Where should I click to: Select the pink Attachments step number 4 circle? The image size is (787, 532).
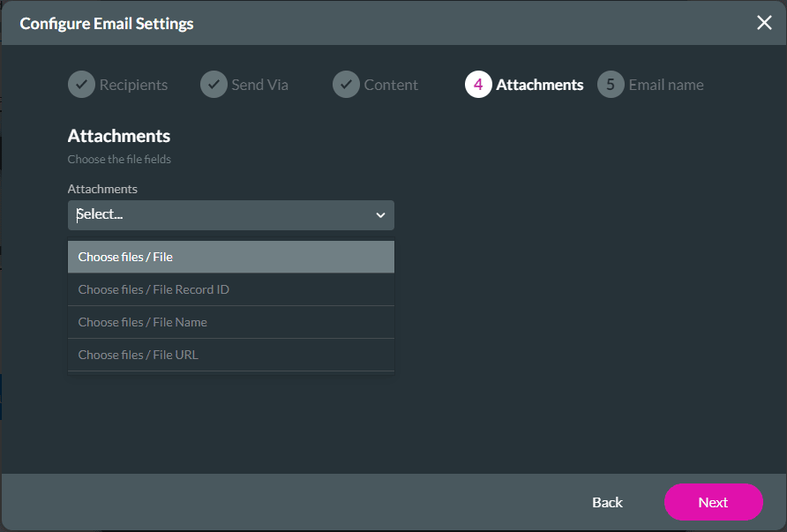(x=477, y=85)
